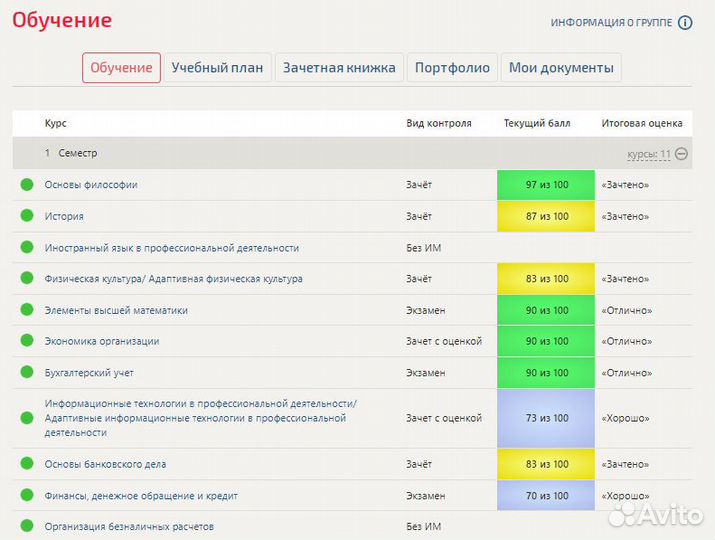Image resolution: width=715 pixels, height=540 pixels.
Task: Click 90 из 100 score for Элементы высшей математики
Action: (546, 310)
